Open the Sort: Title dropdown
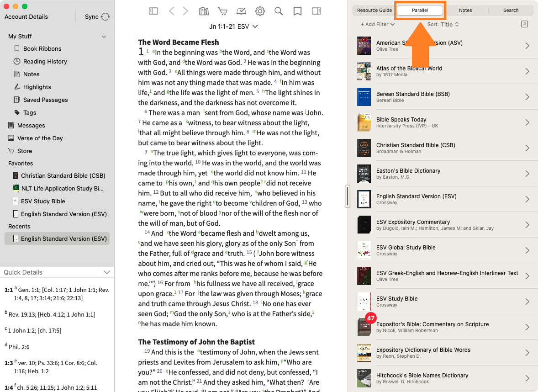 [443, 24]
